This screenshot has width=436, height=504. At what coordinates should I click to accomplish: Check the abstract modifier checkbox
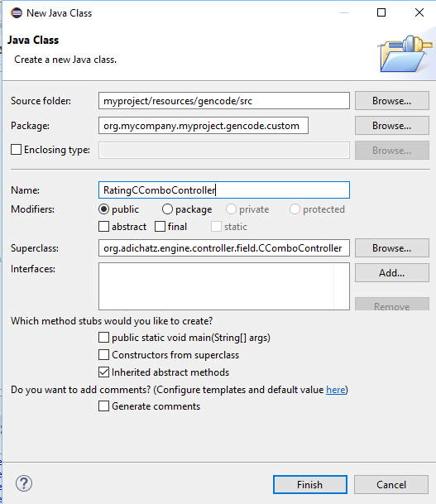(103, 226)
